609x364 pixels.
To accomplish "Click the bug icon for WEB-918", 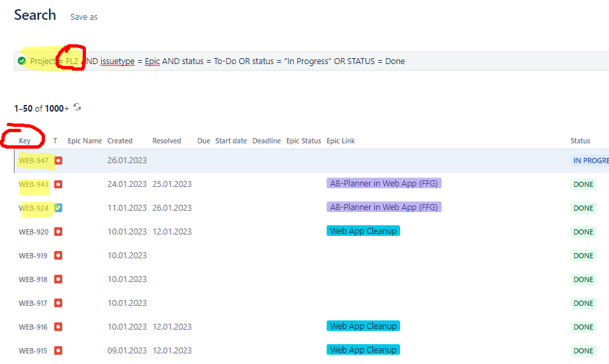I will [58, 279].
